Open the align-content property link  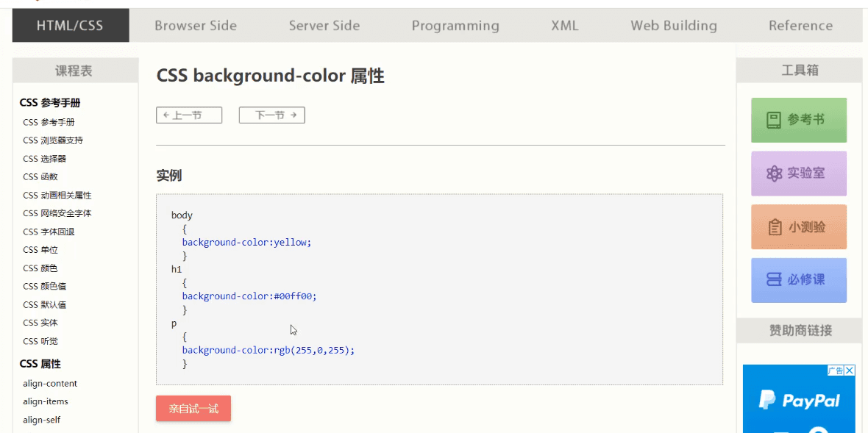(x=50, y=384)
